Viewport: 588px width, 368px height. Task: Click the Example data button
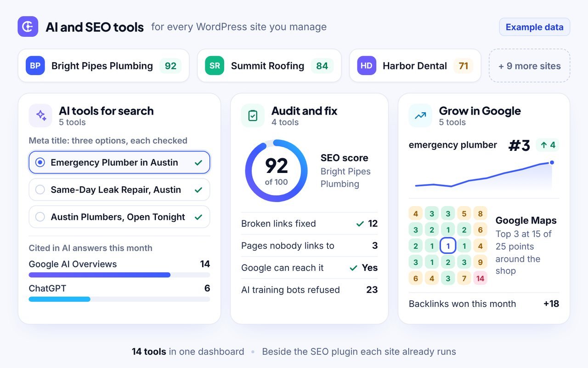(x=535, y=27)
